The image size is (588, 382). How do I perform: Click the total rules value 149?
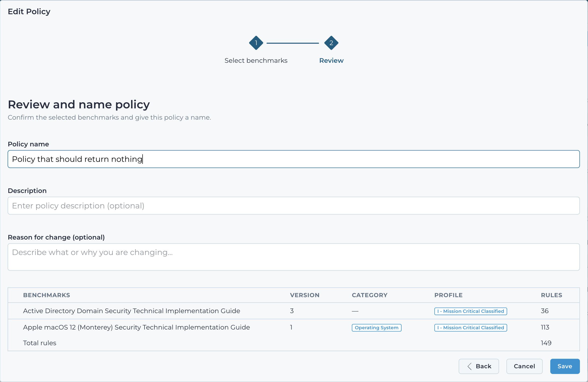[546, 343]
